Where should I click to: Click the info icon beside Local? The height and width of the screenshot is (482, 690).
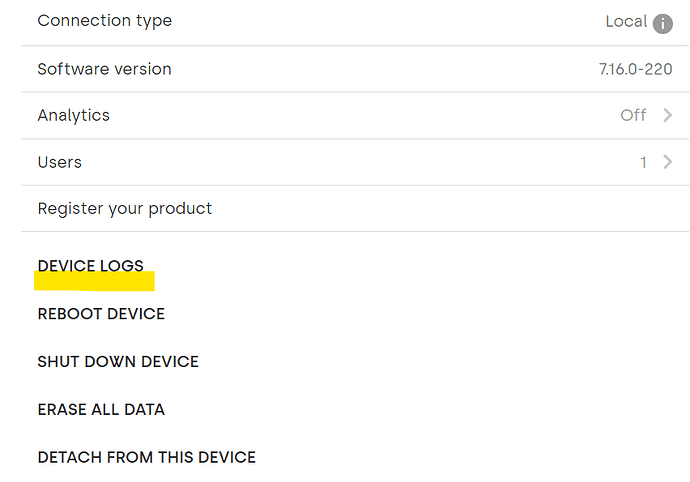[662, 23]
